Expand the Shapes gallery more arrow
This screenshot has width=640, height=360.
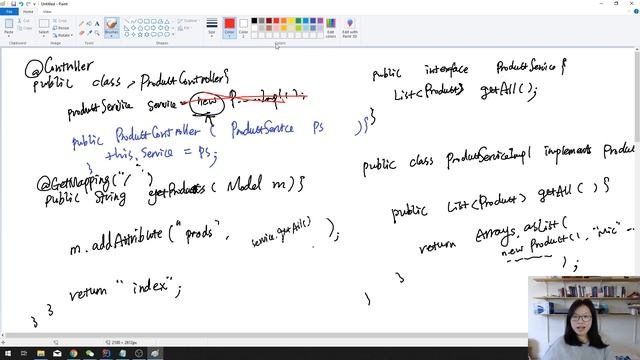[173, 34]
